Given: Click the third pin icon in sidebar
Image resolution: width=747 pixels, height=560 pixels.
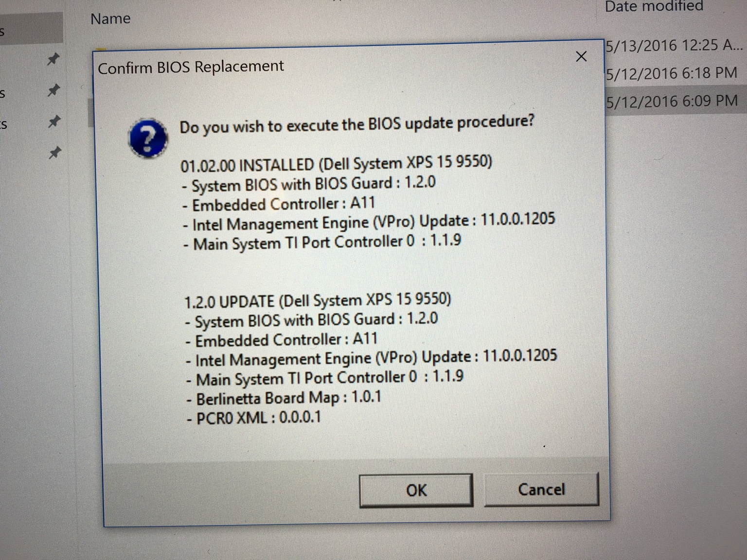Looking at the screenshot, I should point(54,121).
